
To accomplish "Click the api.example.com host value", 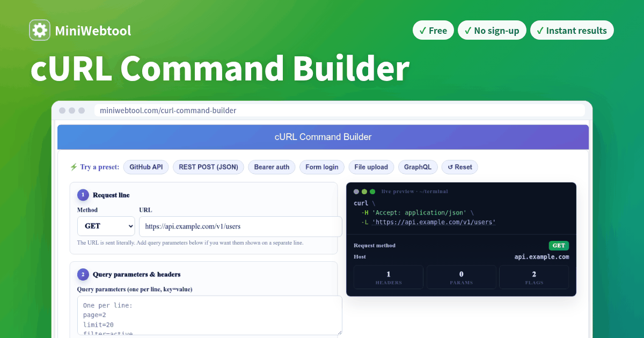I will (541, 257).
